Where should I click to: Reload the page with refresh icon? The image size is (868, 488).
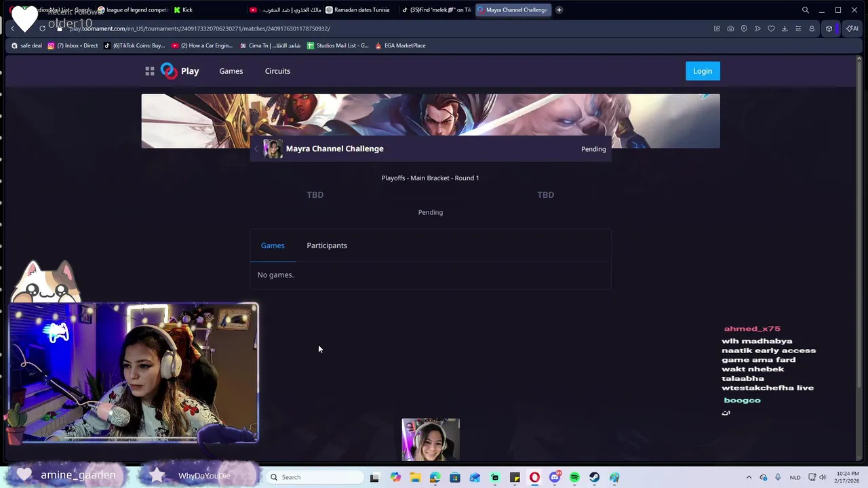click(42, 28)
